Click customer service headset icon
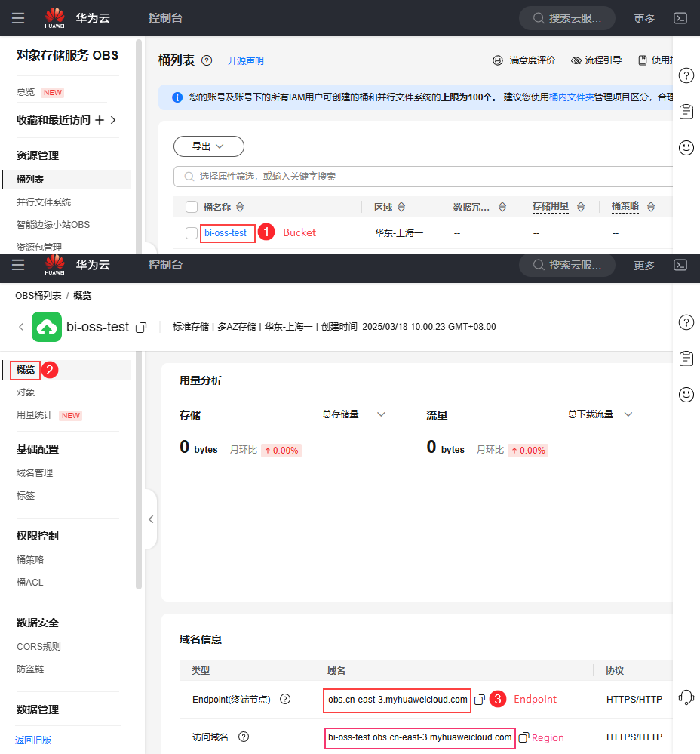This screenshot has height=754, width=700. click(686, 697)
